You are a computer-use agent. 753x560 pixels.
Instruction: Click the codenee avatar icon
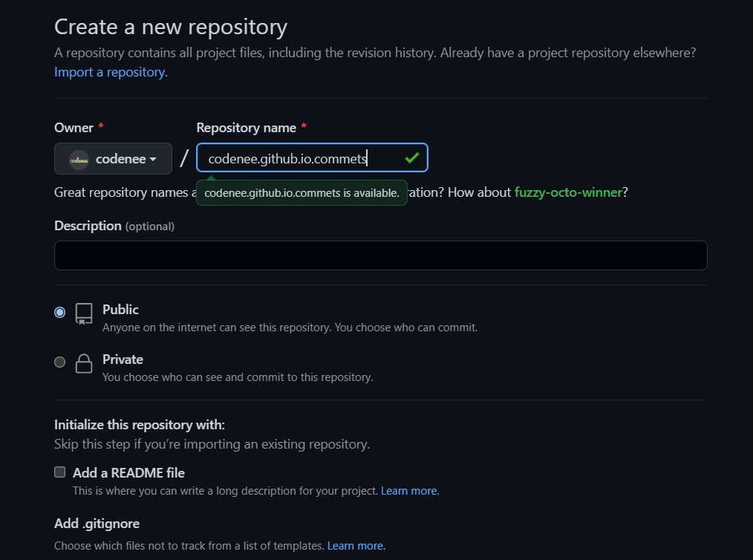tap(79, 160)
